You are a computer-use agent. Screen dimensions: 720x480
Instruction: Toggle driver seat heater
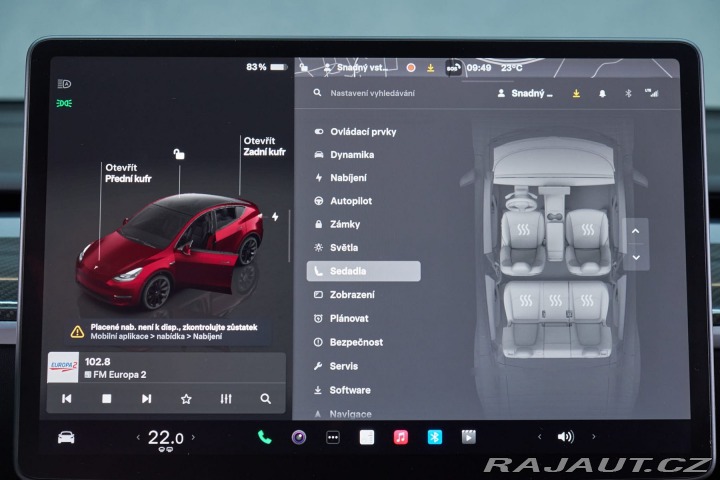coord(523,229)
